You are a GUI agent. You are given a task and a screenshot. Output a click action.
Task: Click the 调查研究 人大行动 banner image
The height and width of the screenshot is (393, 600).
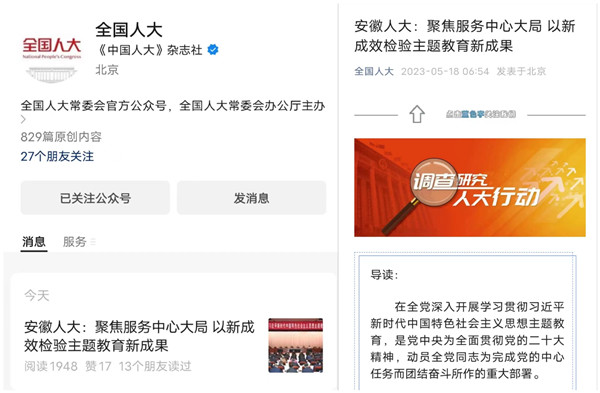click(x=470, y=188)
